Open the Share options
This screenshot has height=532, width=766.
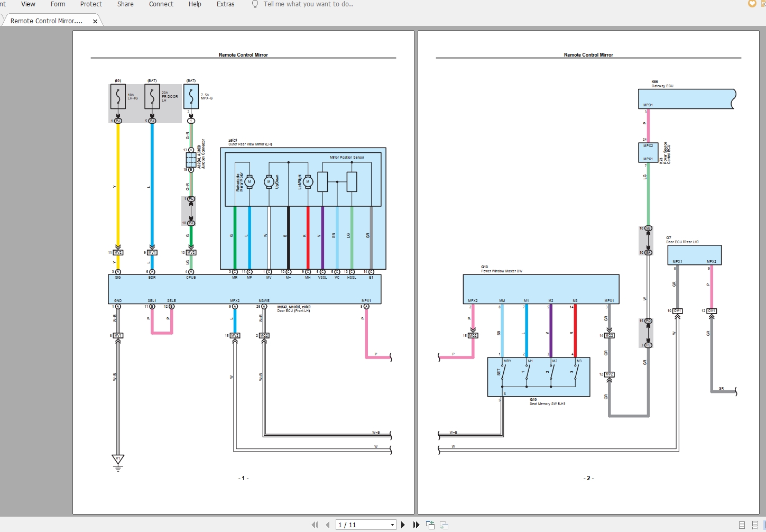[x=125, y=4]
